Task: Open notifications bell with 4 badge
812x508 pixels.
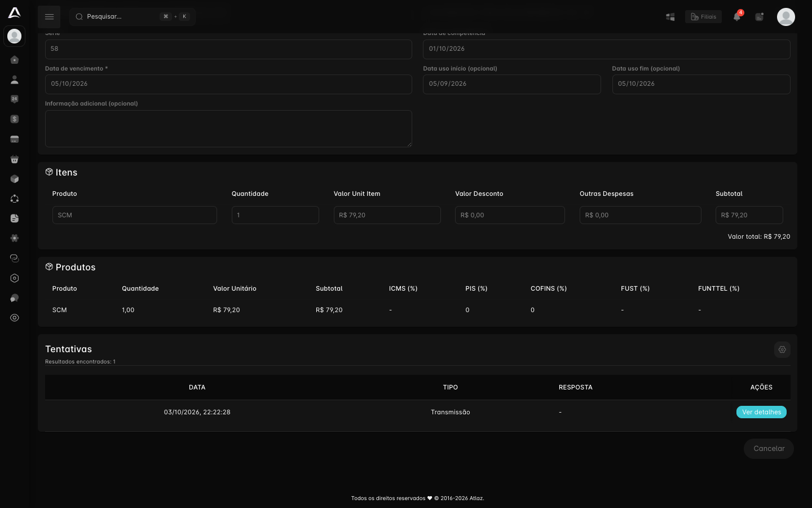Action: tap(737, 16)
